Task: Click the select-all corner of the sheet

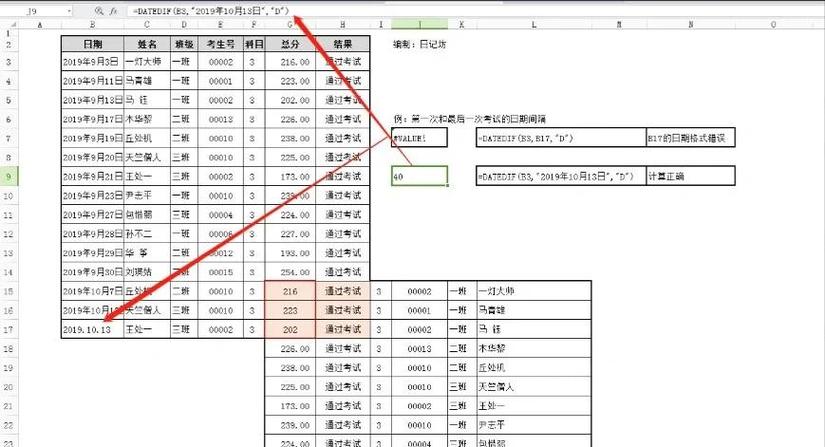Action: point(8,27)
